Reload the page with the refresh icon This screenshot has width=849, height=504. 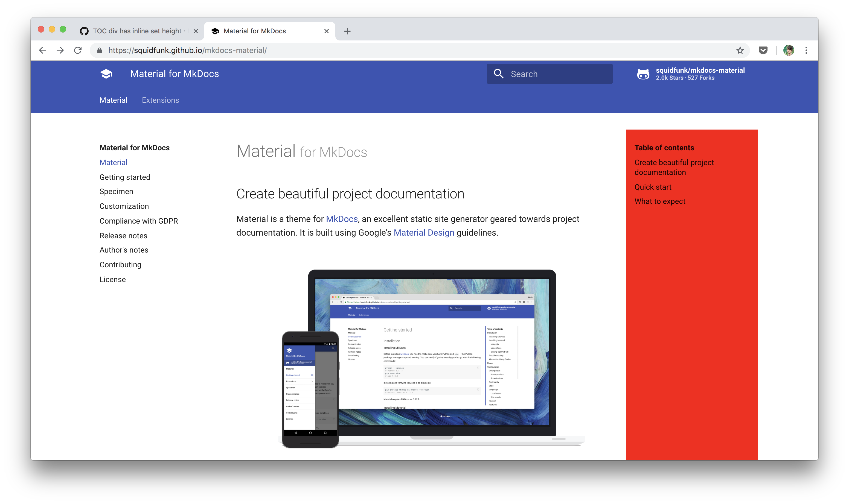(78, 50)
